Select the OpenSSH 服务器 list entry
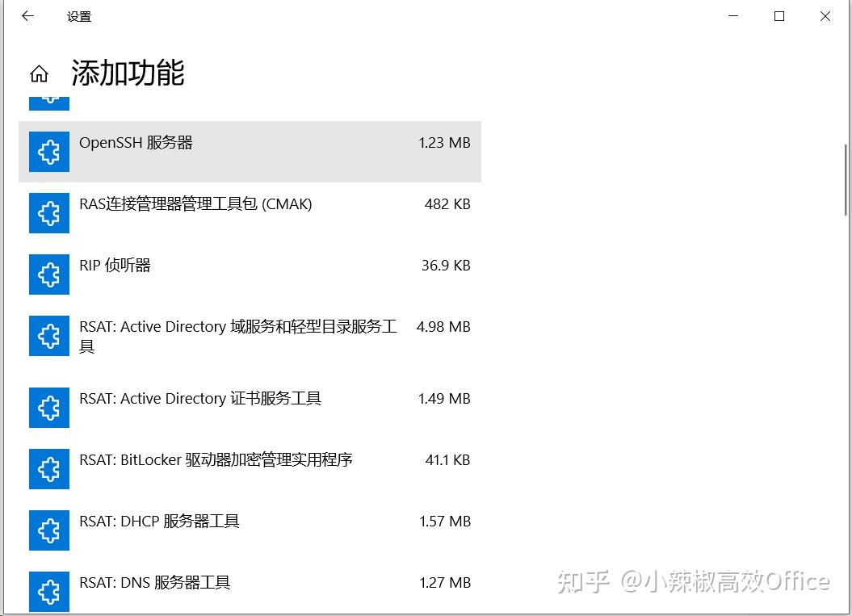This screenshot has width=852, height=616. click(250, 152)
